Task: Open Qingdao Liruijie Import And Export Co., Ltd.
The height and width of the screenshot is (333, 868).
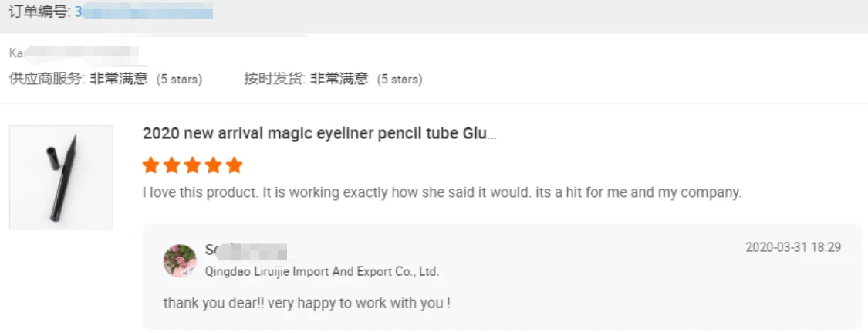Action: (x=322, y=271)
